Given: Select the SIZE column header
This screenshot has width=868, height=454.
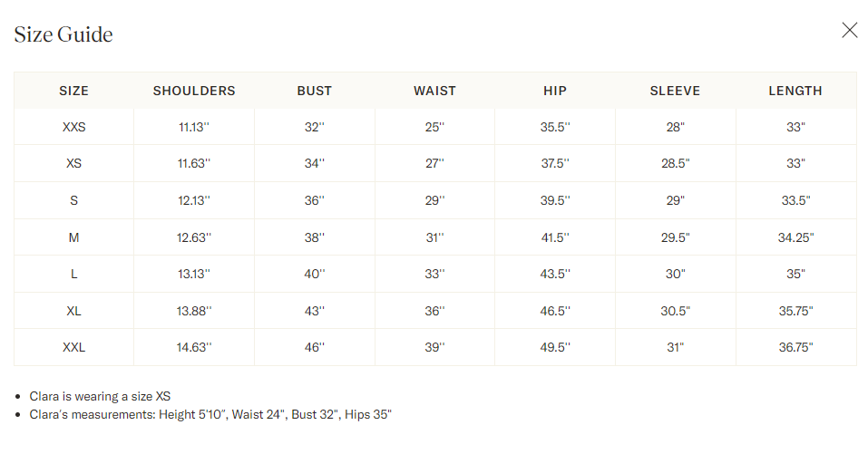Looking at the screenshot, I should pos(73,91).
